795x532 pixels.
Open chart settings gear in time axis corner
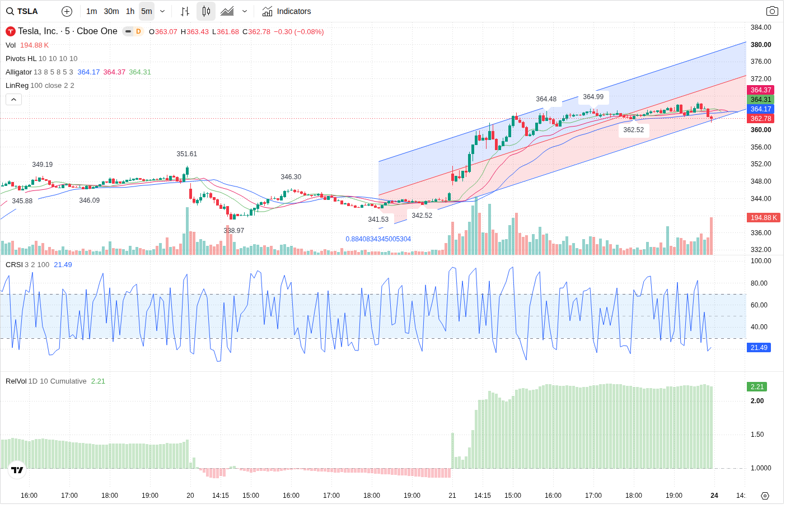[765, 496]
